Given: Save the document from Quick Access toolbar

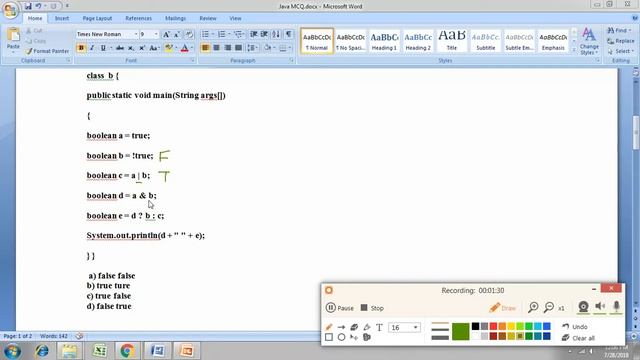Looking at the screenshot, I should [x=28, y=6].
